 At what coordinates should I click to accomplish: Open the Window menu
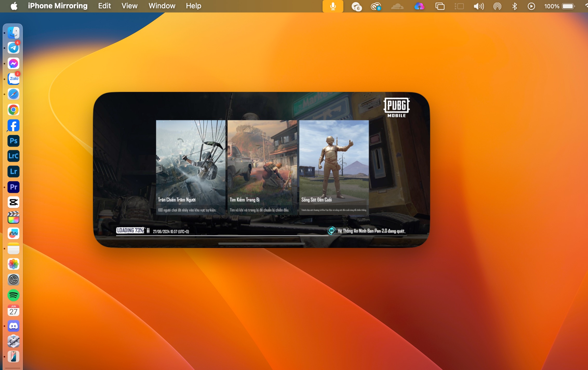pos(162,6)
